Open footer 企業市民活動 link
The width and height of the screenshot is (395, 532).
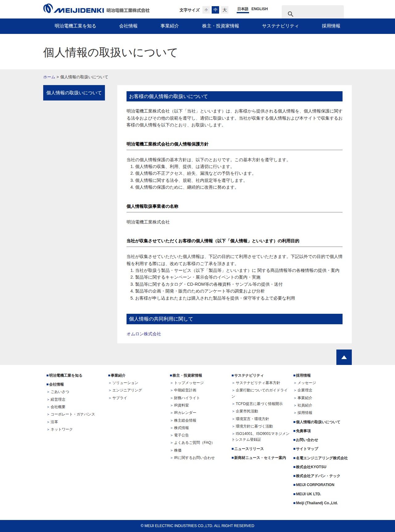coord(247,411)
